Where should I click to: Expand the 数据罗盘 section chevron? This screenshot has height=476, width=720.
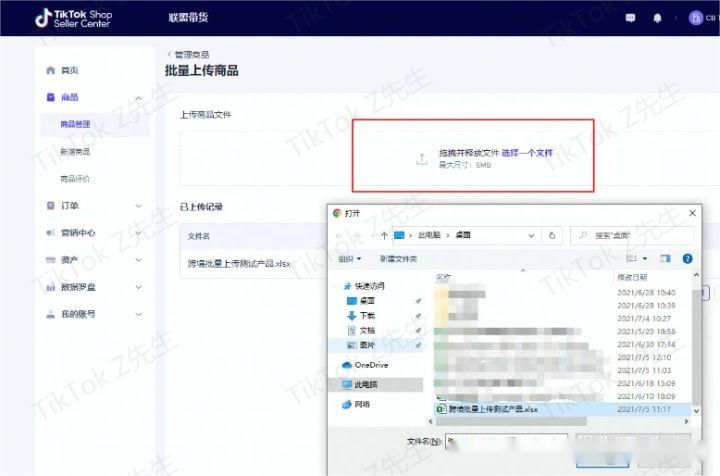click(139, 287)
